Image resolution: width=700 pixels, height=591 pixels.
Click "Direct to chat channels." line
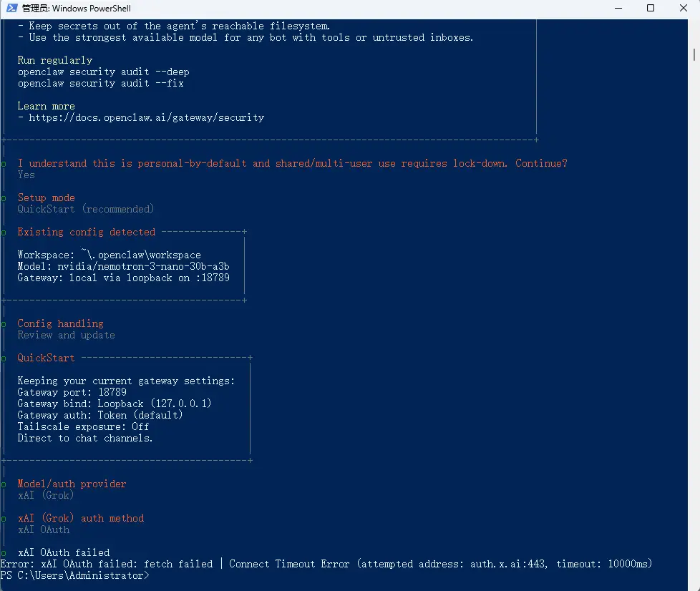tap(85, 439)
